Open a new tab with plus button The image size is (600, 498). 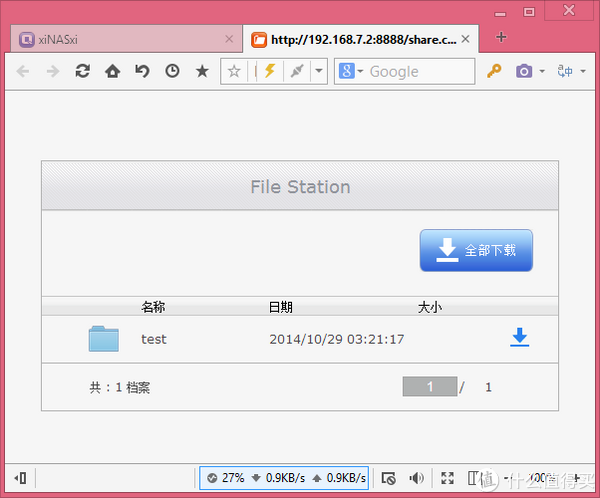tap(501, 37)
